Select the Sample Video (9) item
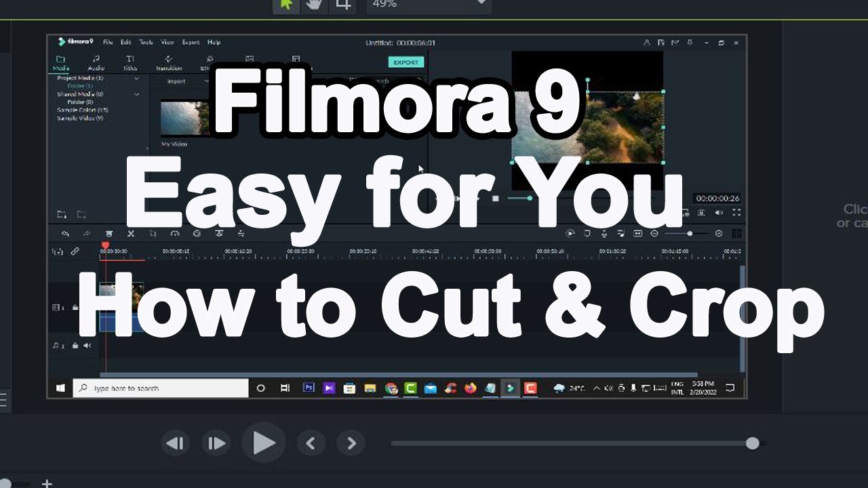Viewport: 868px width, 488px height. click(x=80, y=118)
